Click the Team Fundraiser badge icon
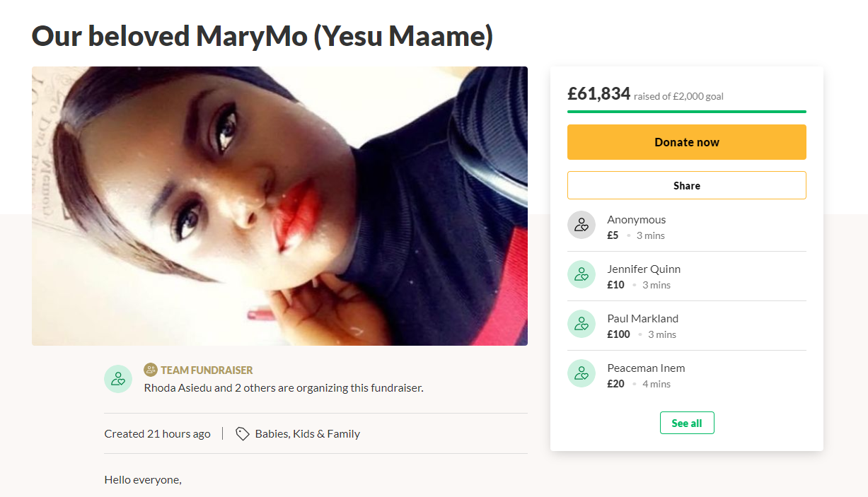 tap(150, 370)
